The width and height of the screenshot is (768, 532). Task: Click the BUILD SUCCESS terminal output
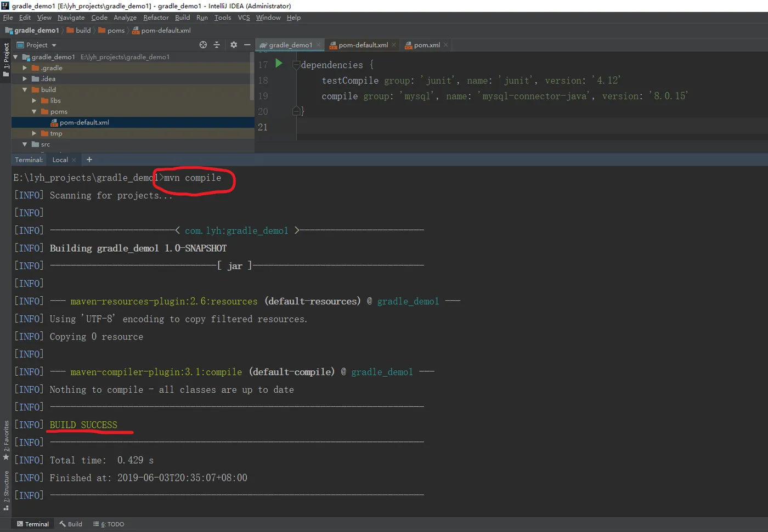coord(83,425)
